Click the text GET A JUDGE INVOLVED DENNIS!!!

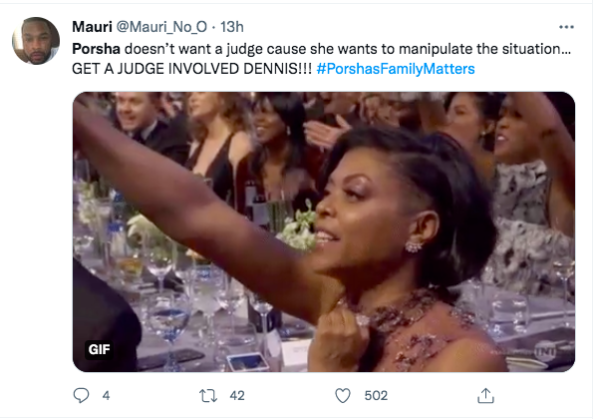[192, 69]
